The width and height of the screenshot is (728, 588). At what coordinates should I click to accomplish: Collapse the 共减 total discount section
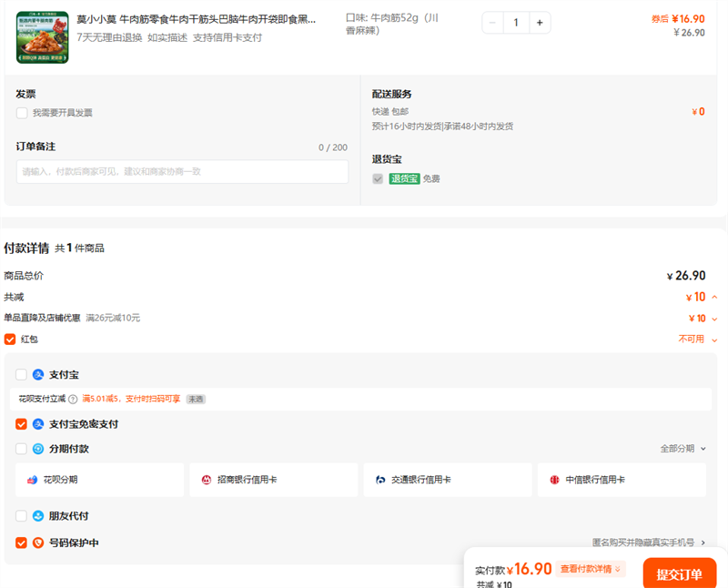point(714,298)
